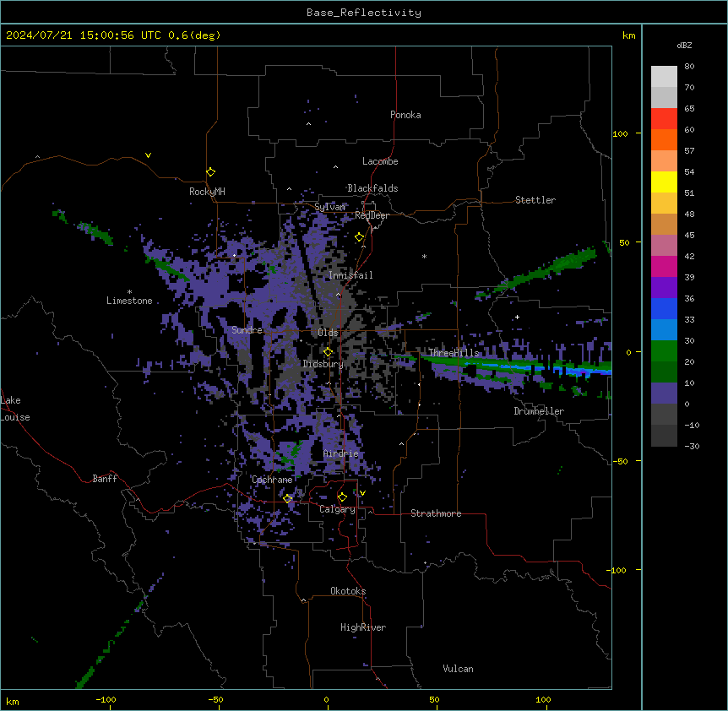Click the km unit label at bottom left
Image resolution: width=728 pixels, height=711 pixels.
pos(13,701)
